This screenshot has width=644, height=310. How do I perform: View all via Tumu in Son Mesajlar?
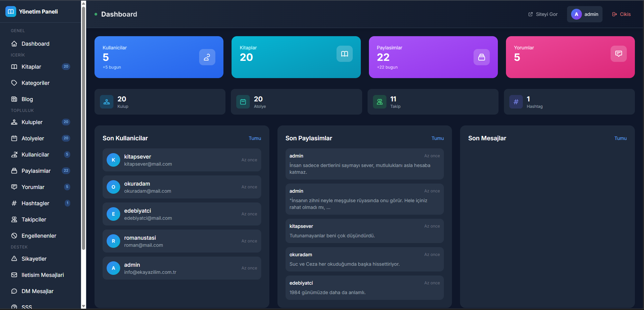620,138
